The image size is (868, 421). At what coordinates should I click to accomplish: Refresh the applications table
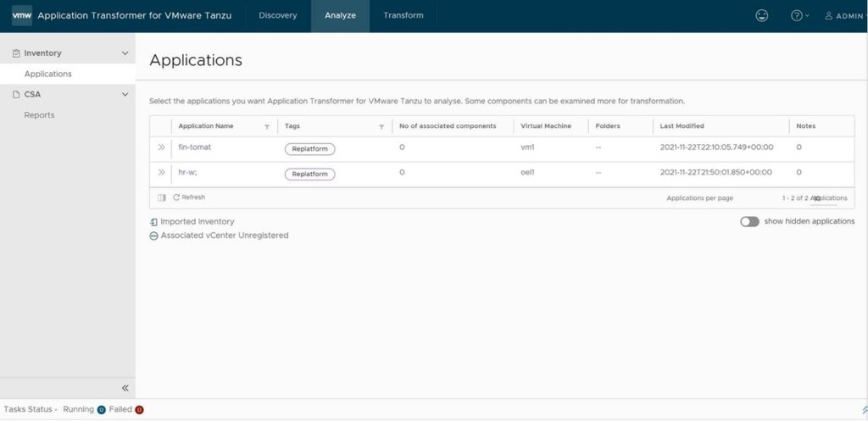[x=189, y=197]
